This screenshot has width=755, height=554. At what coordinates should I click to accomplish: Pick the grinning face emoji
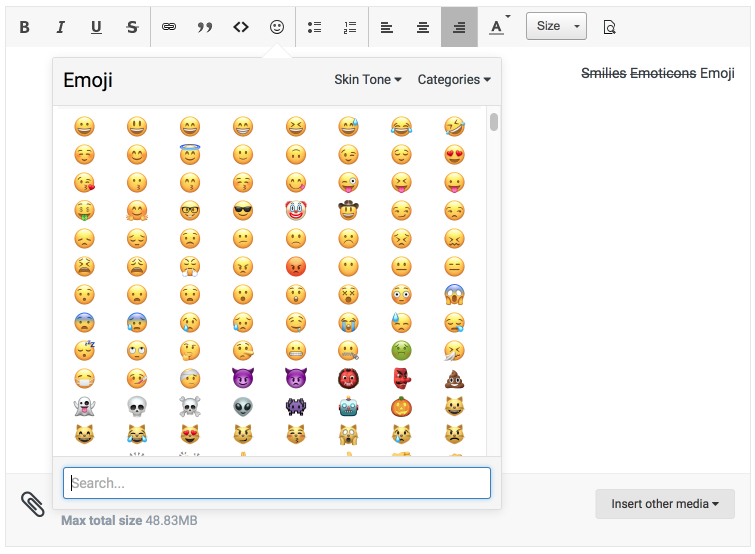84,127
